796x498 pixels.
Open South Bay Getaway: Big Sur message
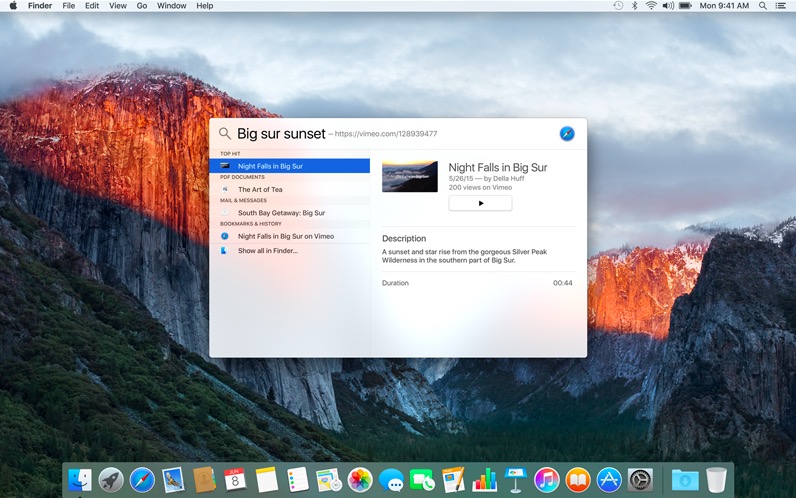(281, 213)
